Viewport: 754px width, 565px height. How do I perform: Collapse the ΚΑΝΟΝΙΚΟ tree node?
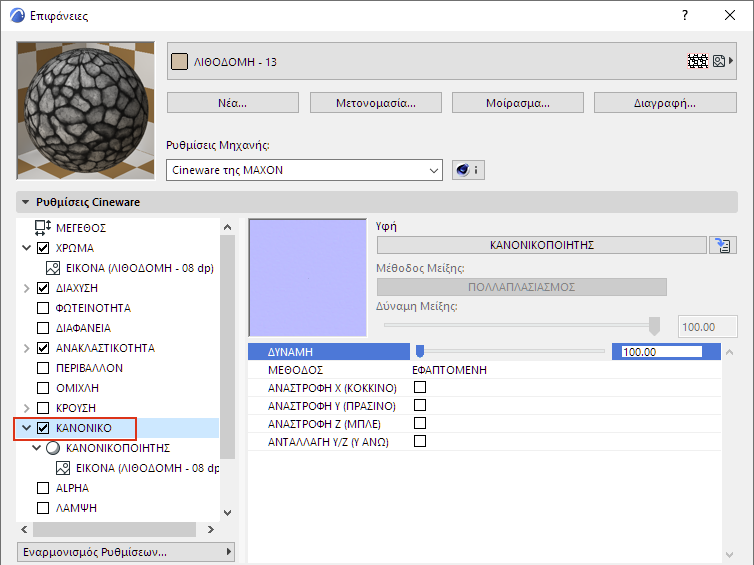pyautogui.click(x=26, y=428)
